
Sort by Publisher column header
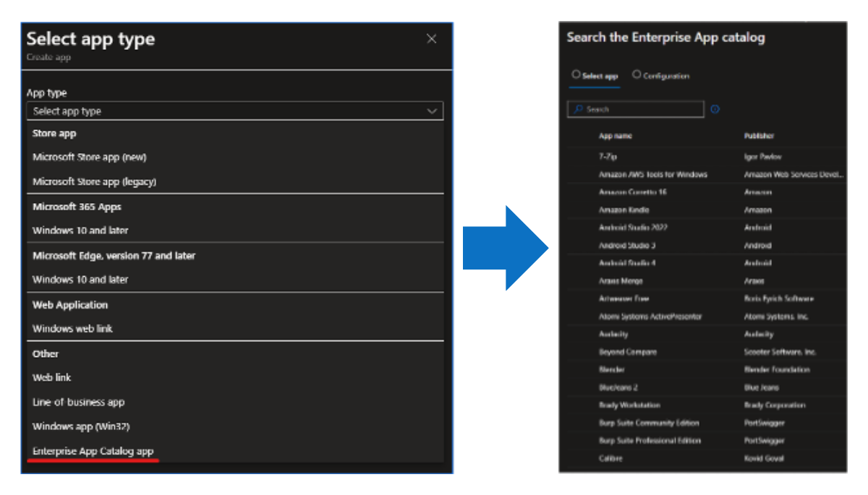759,136
